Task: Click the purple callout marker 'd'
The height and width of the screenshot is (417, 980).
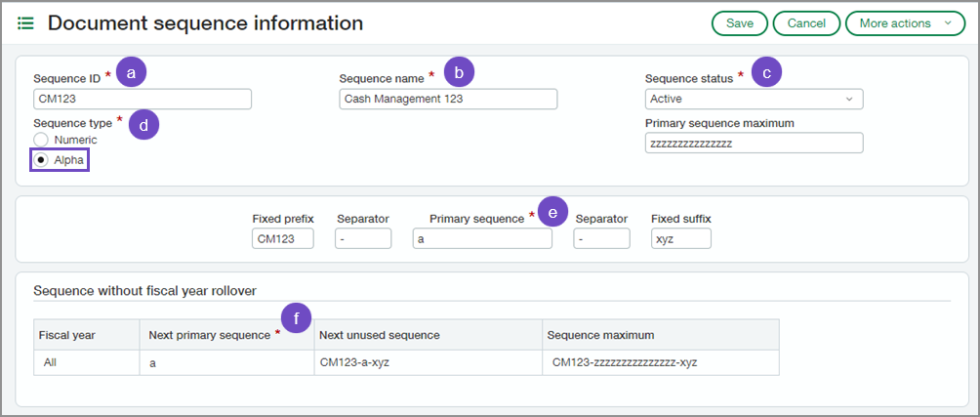Action: (143, 124)
